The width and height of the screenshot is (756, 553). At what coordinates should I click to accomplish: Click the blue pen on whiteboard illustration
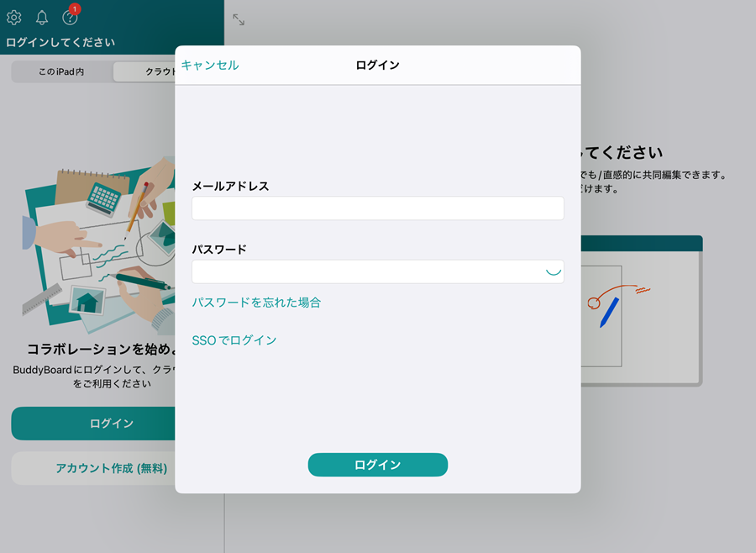pyautogui.click(x=609, y=311)
